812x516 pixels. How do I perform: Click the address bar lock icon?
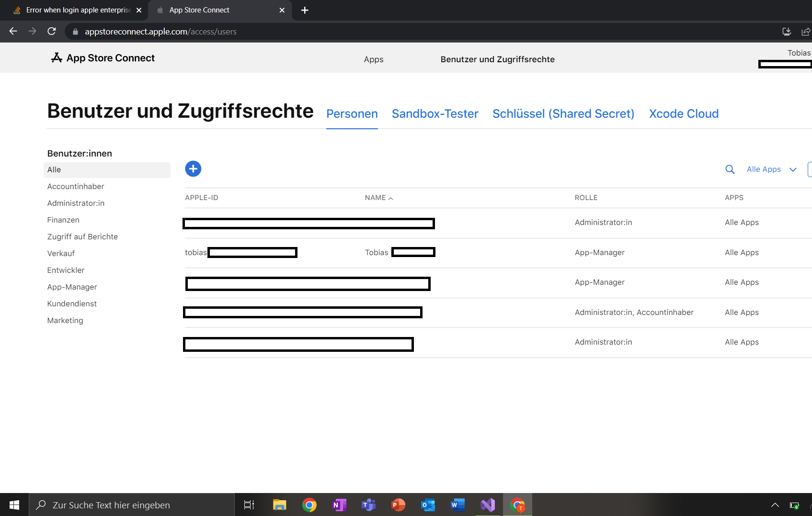click(75, 32)
